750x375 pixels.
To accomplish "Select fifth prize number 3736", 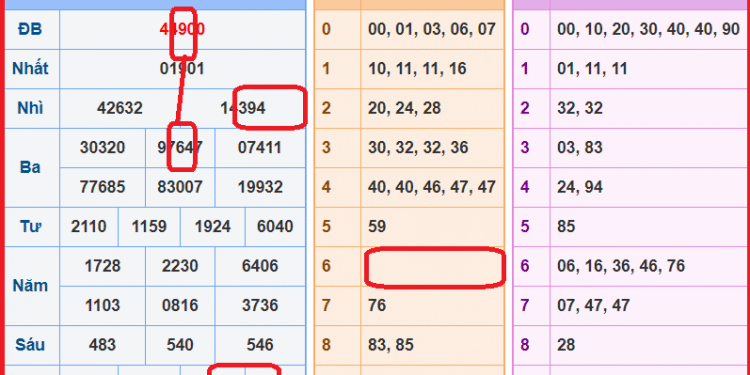I will [x=260, y=305].
